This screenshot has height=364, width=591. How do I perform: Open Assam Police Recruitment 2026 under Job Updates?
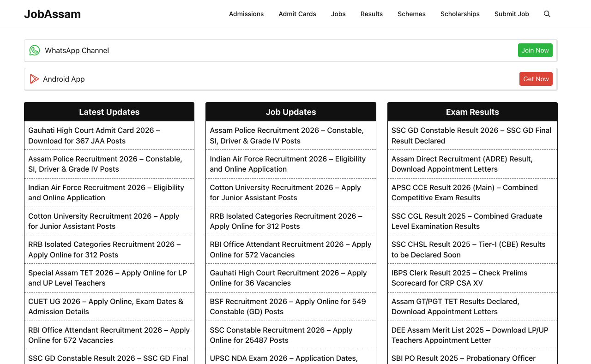point(286,135)
